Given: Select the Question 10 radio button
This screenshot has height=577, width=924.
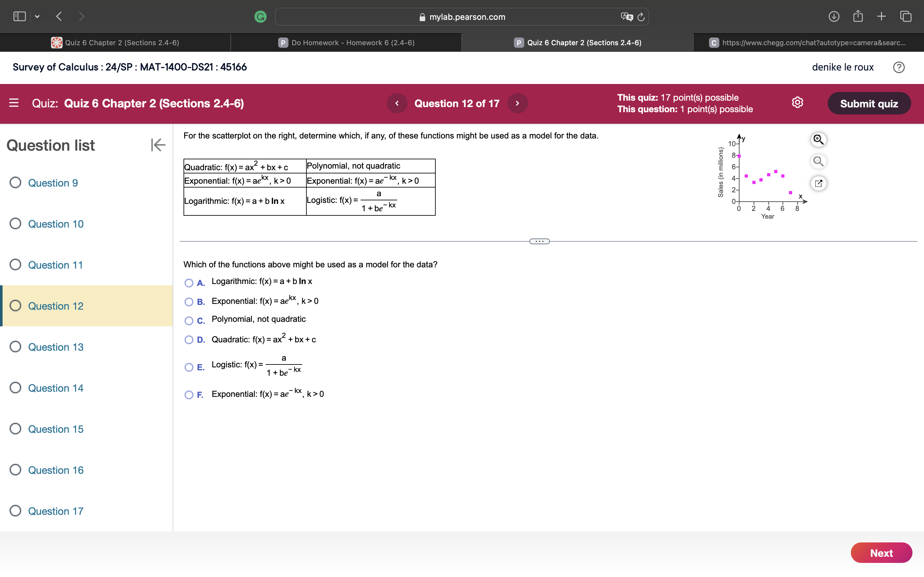Looking at the screenshot, I should tap(15, 224).
